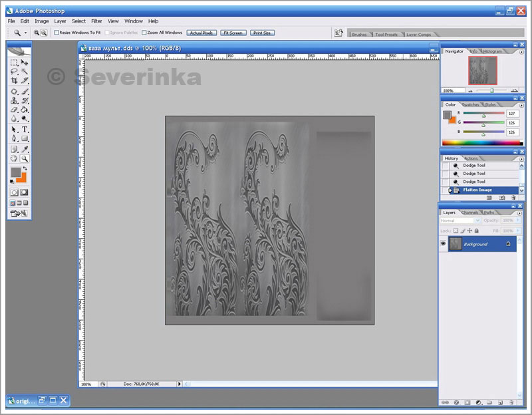532x415 pixels.
Task: Select the Magic Wand tool
Action: point(25,71)
